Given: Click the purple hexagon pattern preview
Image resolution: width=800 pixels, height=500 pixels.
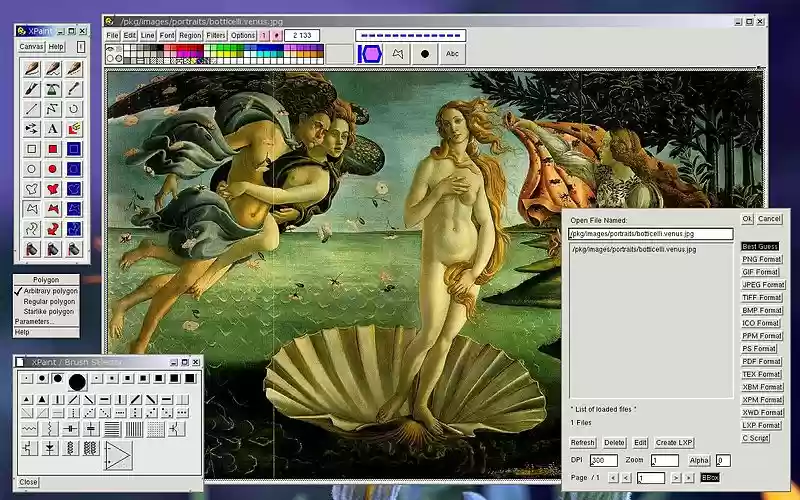Looking at the screenshot, I should (371, 53).
